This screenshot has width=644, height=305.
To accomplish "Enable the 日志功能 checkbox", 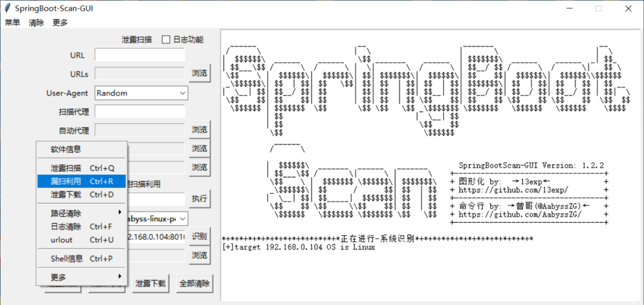I will [x=166, y=40].
